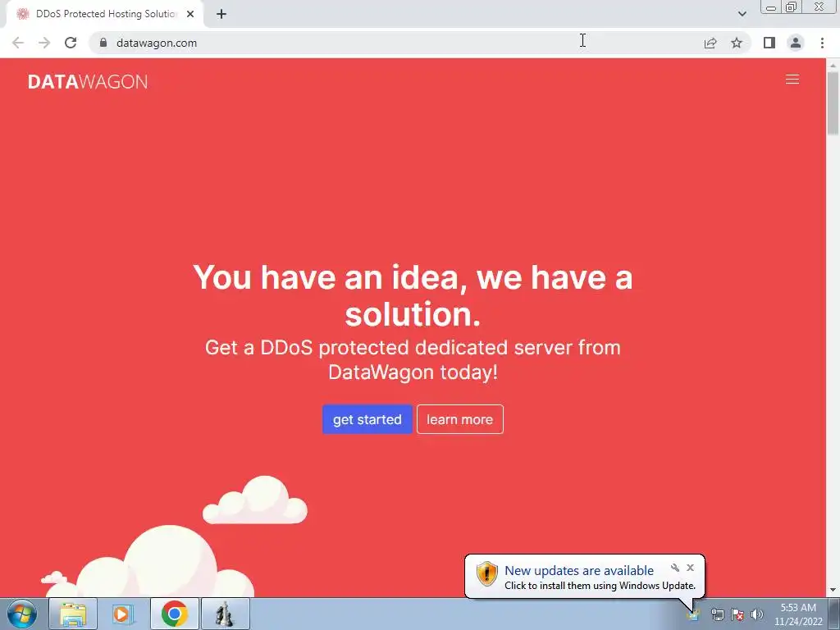Screen dimensions: 840x630
Task: Open the Chrome profile avatar
Action: [x=796, y=43]
